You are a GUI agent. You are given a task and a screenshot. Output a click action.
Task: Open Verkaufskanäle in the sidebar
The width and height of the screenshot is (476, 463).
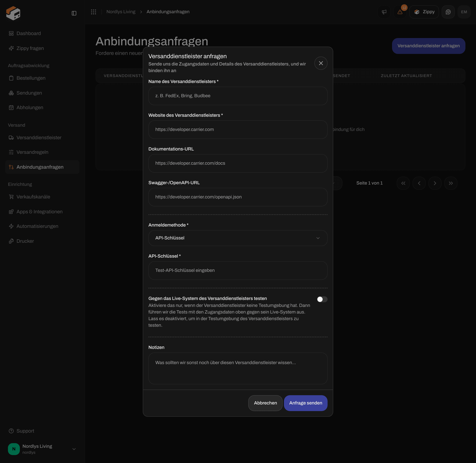(42, 197)
